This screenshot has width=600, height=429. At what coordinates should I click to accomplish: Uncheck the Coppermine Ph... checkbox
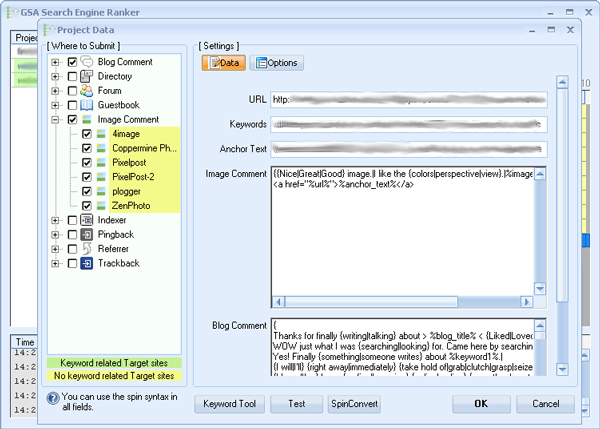pos(87,148)
